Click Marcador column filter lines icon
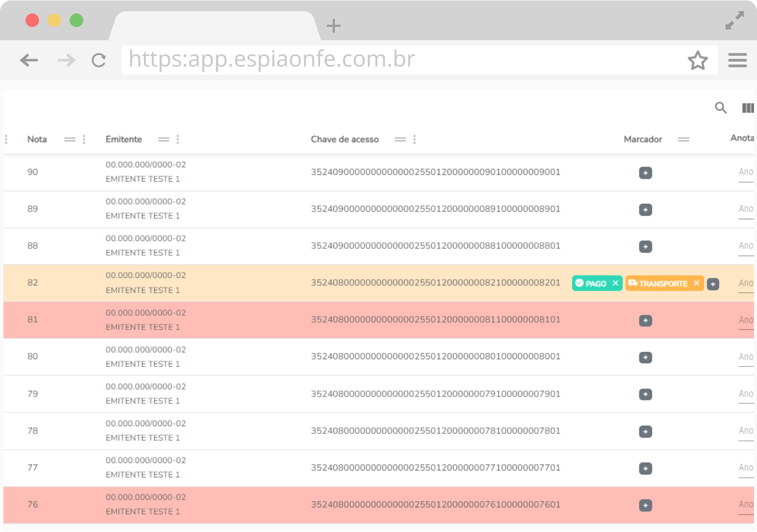 tap(684, 139)
